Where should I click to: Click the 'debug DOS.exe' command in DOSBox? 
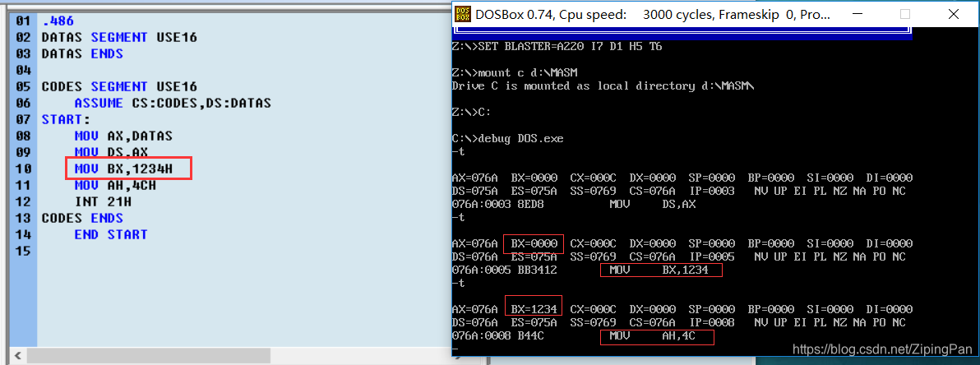coord(520,139)
